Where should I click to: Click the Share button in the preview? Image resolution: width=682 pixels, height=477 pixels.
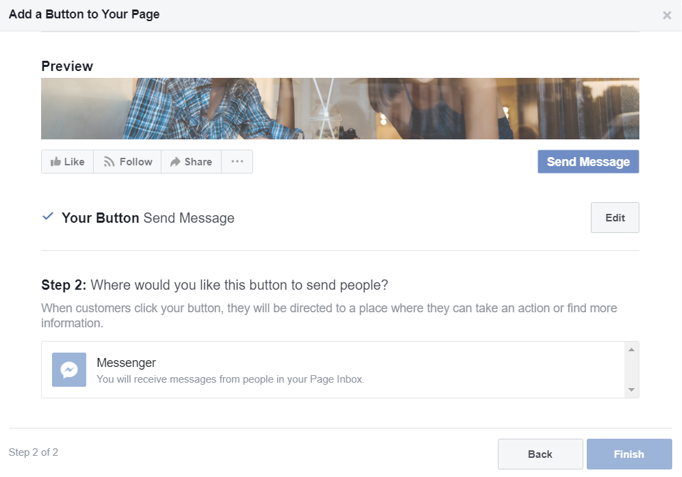[x=191, y=162]
